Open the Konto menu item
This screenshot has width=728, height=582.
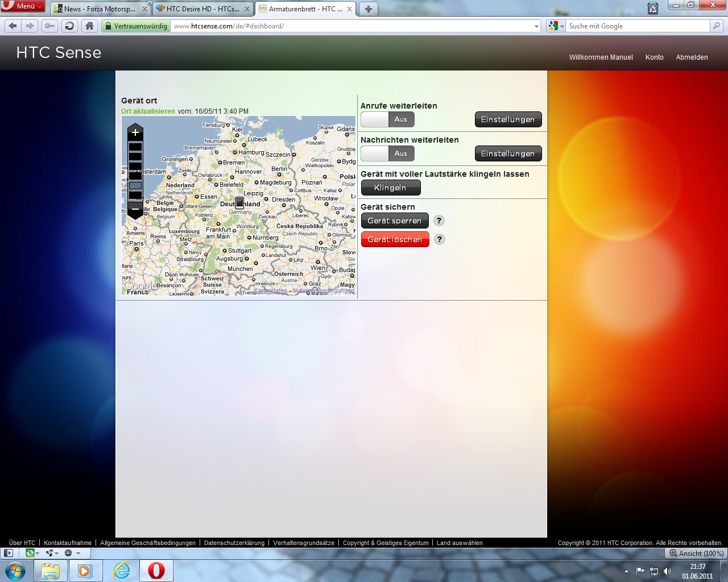coord(655,57)
